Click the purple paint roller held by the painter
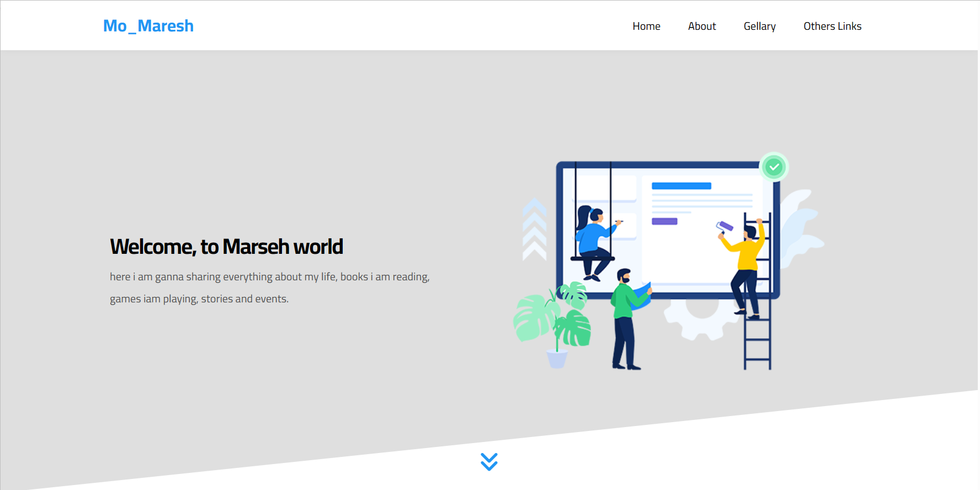Image resolution: width=980 pixels, height=490 pixels. pyautogui.click(x=725, y=226)
